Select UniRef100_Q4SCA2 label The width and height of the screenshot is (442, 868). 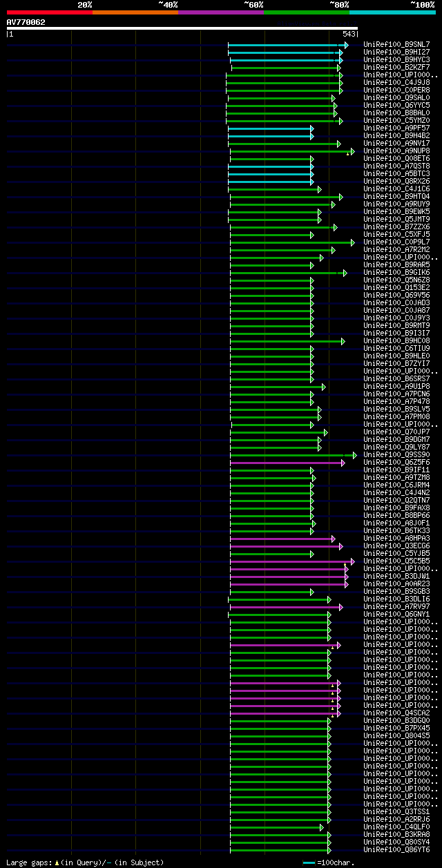[x=396, y=713]
